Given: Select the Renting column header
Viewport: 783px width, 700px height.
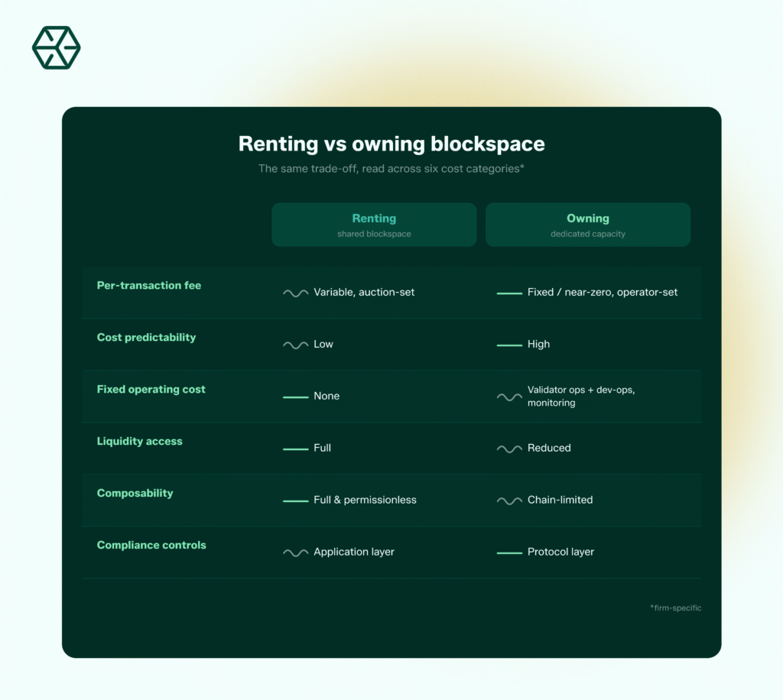Looking at the screenshot, I should 374,225.
